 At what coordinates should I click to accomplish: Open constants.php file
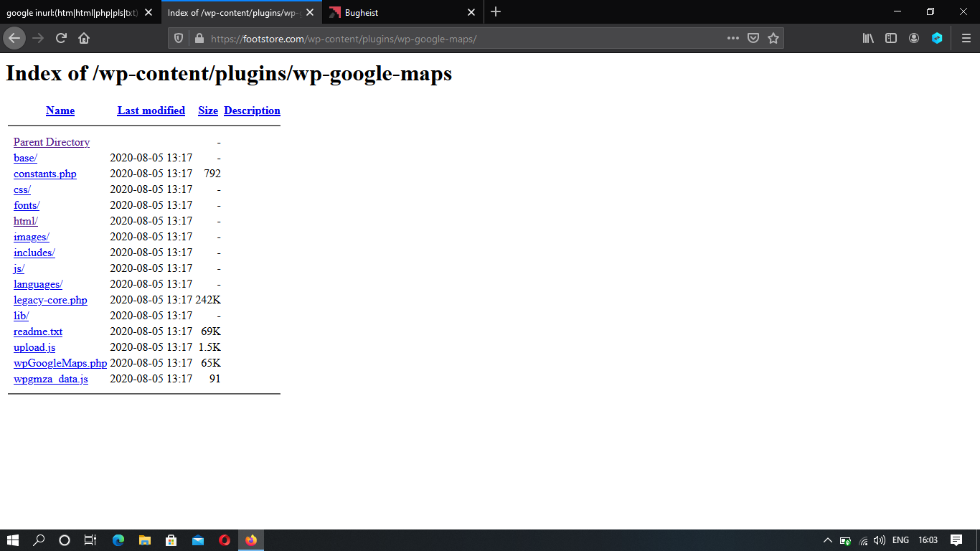click(45, 174)
